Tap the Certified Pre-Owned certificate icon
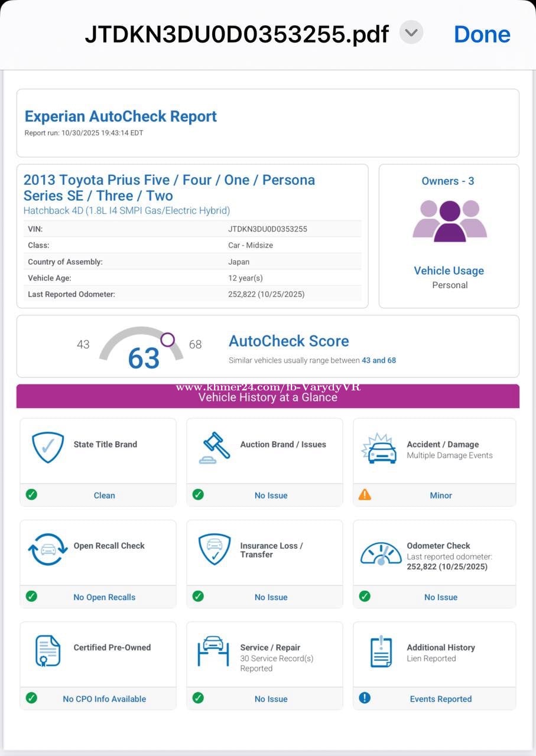The height and width of the screenshot is (756, 536). pos(48,651)
